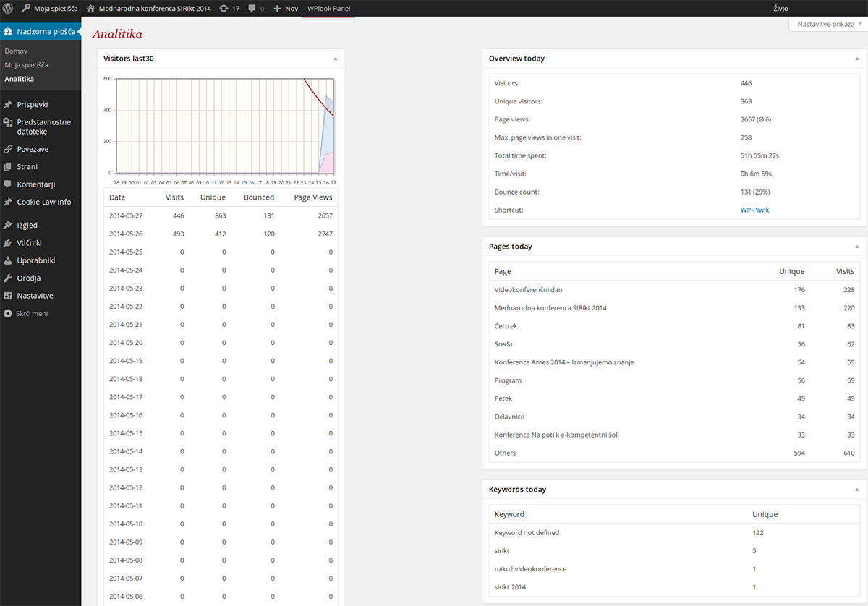Image resolution: width=868 pixels, height=606 pixels.
Task: Click the Vtičniki plugin icon
Action: 8,243
